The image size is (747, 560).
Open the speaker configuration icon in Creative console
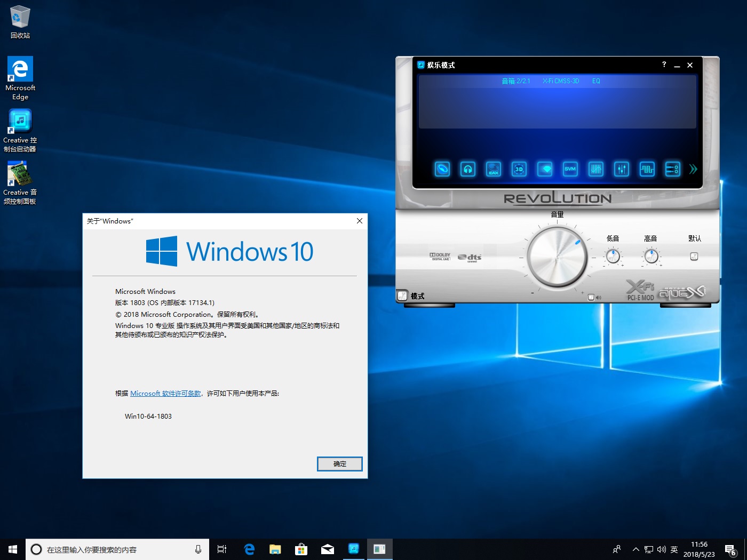tap(442, 169)
